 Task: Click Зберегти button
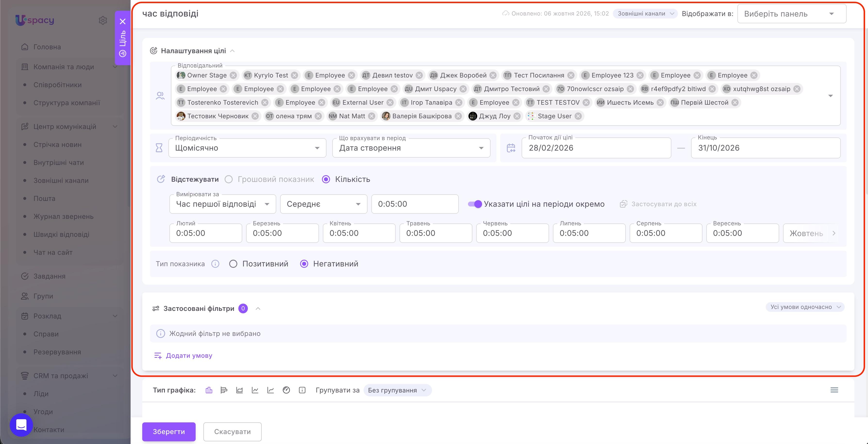point(169,432)
